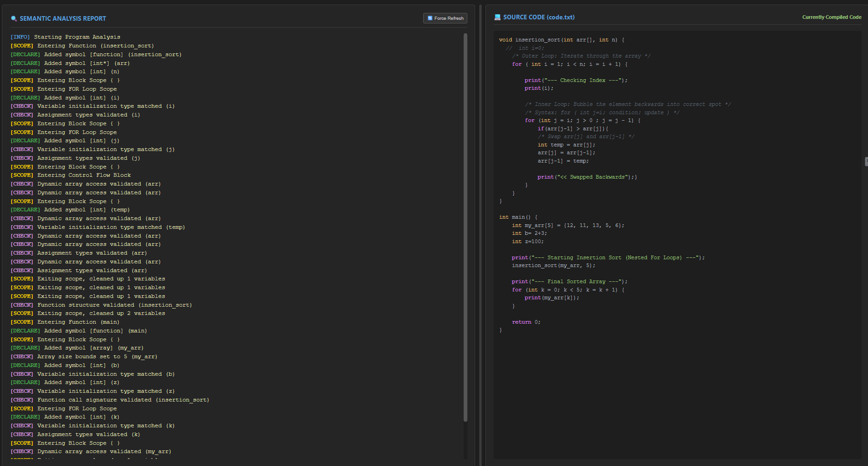This screenshot has width=868, height=466.
Task: Select the Entering Function (insertion_sort) log line
Action: coord(82,46)
